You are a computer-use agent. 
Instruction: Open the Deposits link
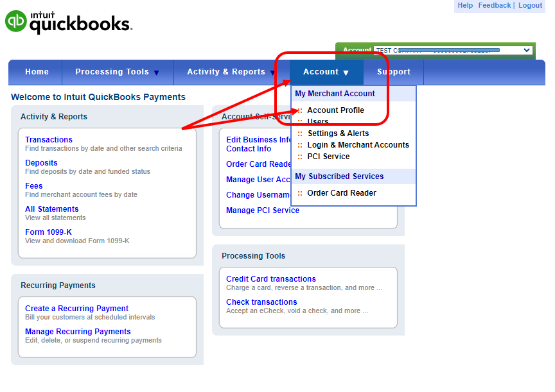[41, 163]
